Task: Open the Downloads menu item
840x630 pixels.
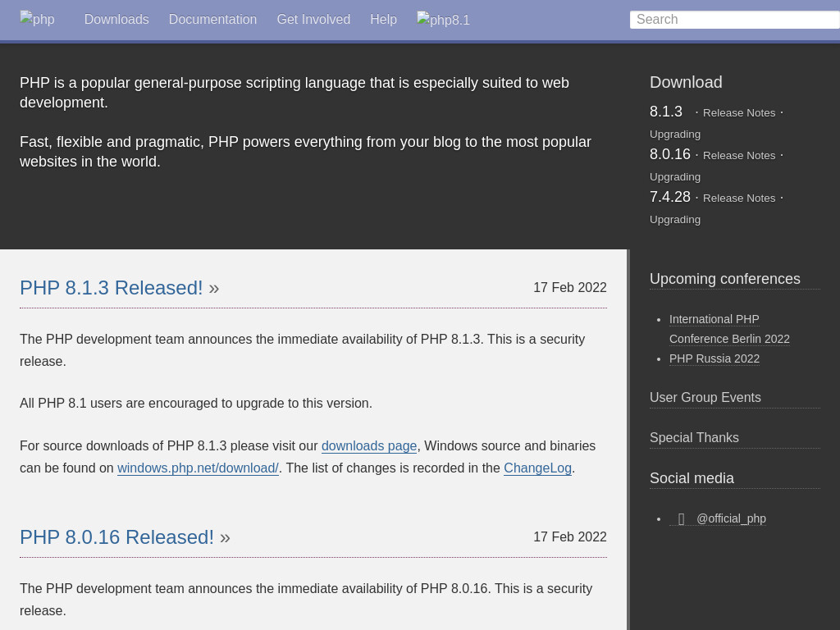Action: pos(116,20)
